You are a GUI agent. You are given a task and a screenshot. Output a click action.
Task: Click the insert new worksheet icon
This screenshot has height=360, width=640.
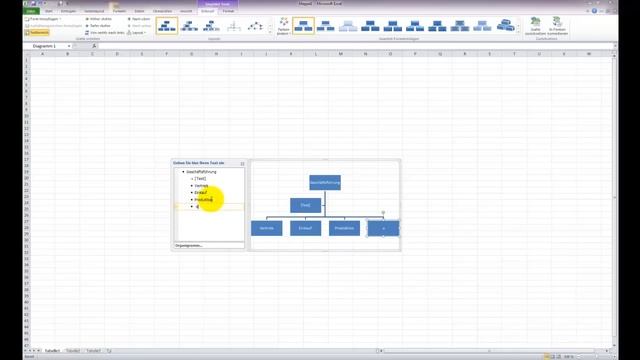click(x=109, y=351)
